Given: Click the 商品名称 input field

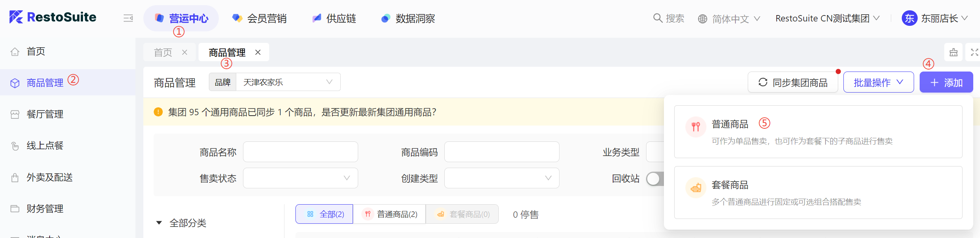Looking at the screenshot, I should pos(301,152).
